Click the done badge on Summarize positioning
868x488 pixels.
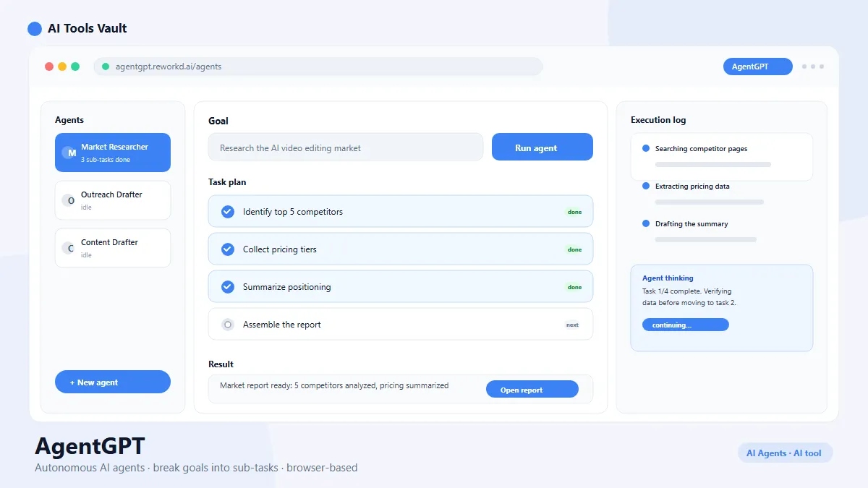point(574,287)
